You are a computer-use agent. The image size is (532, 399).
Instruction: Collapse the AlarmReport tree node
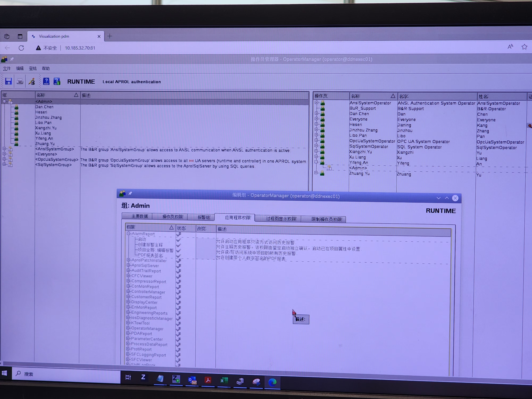[x=128, y=234]
